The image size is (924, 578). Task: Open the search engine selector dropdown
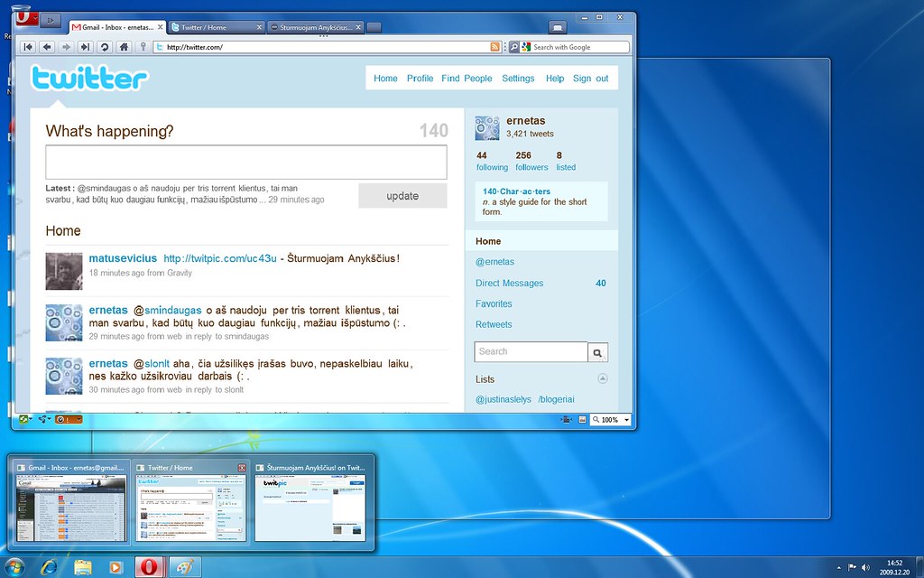[514, 47]
